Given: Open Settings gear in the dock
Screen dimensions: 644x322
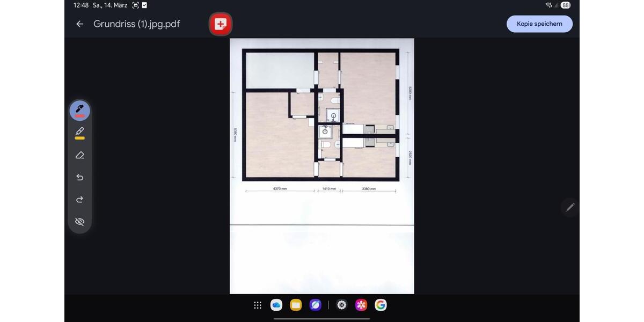Looking at the screenshot, I should tap(342, 305).
